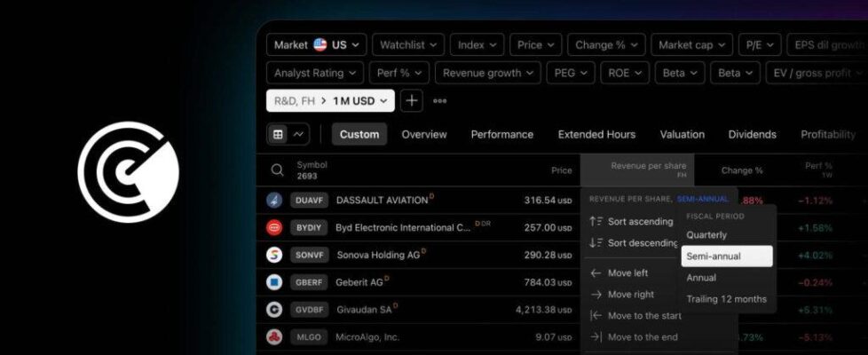
Task: Expand the Index filter
Action: tap(477, 45)
